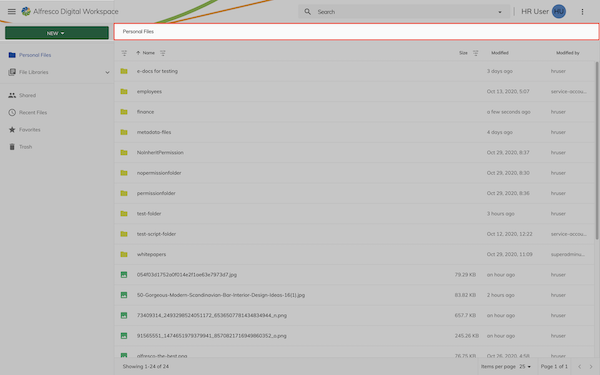The width and height of the screenshot is (600, 375).
Task: Open the search options dropdown arrow
Action: pyautogui.click(x=500, y=12)
